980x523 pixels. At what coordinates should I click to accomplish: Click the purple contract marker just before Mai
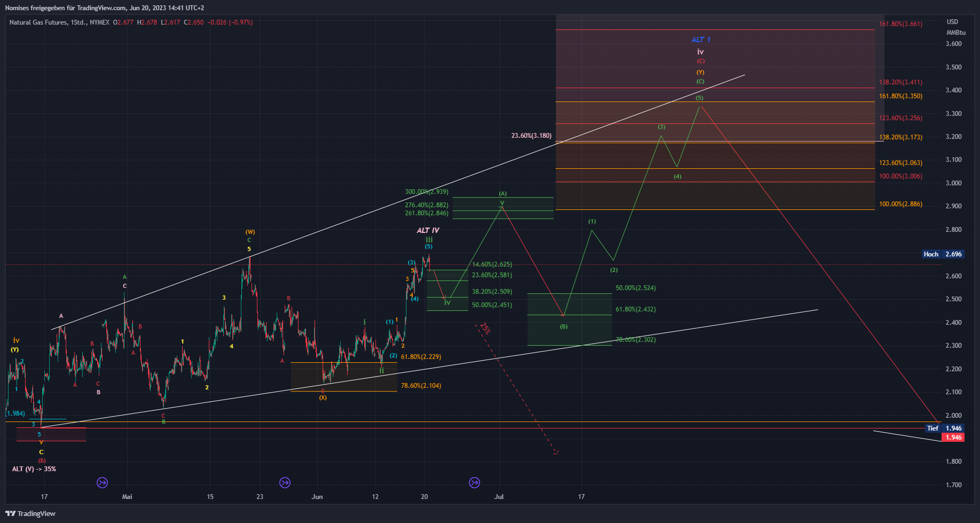pyautogui.click(x=102, y=483)
